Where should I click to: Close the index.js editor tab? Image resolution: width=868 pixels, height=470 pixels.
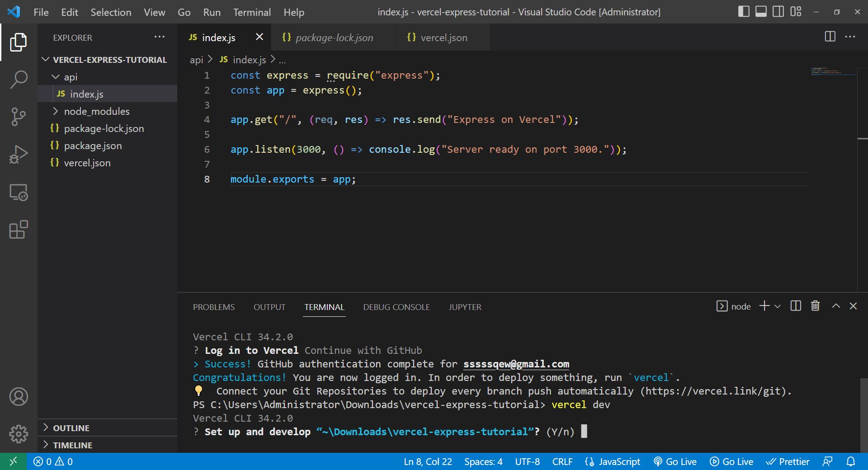[259, 37]
